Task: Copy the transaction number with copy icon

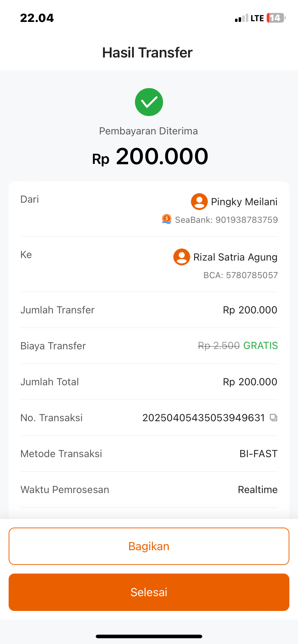Action: tap(274, 418)
